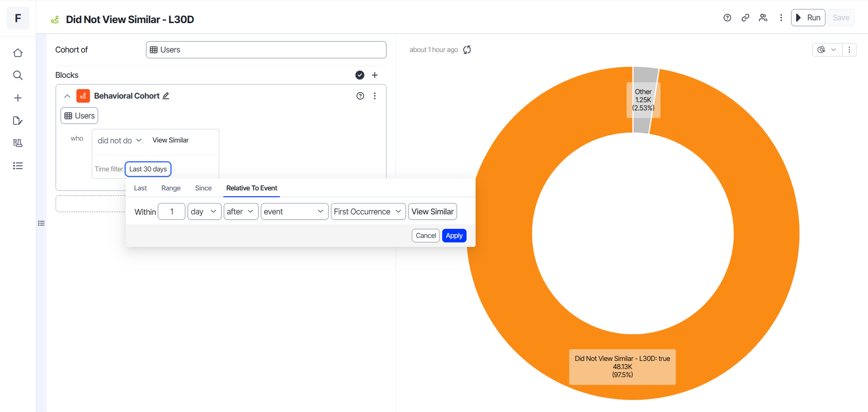The width and height of the screenshot is (868, 412).
Task: Open help icon in top bar
Action: [727, 18]
